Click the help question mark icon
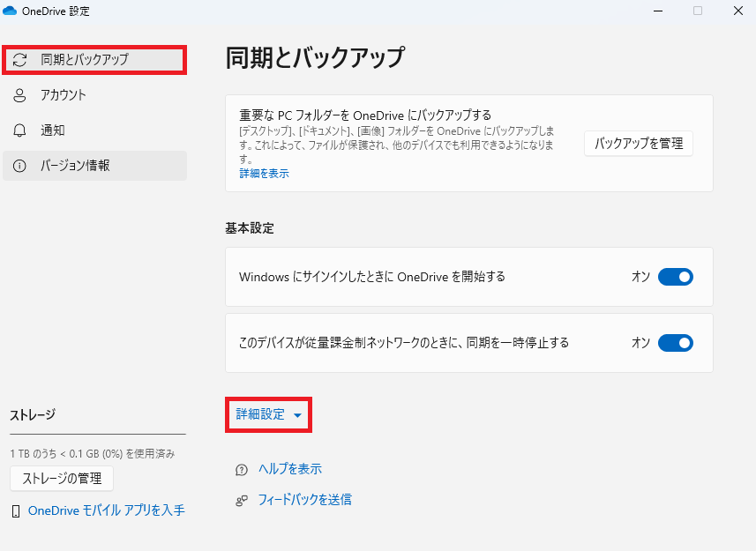This screenshot has width=756, height=551. (x=242, y=469)
